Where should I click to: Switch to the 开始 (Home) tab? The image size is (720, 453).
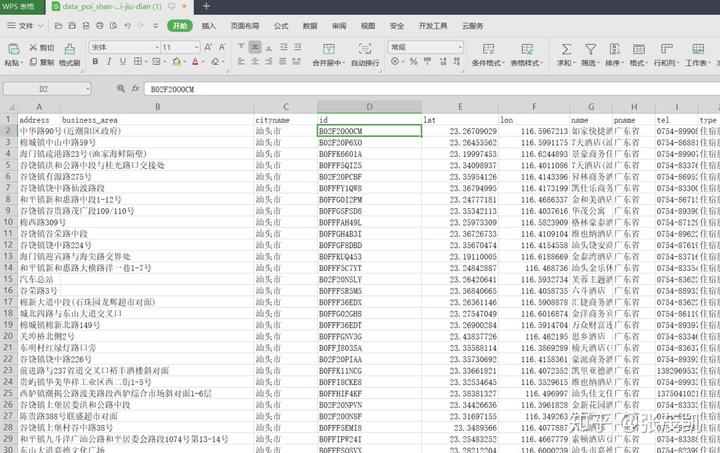coord(180,26)
